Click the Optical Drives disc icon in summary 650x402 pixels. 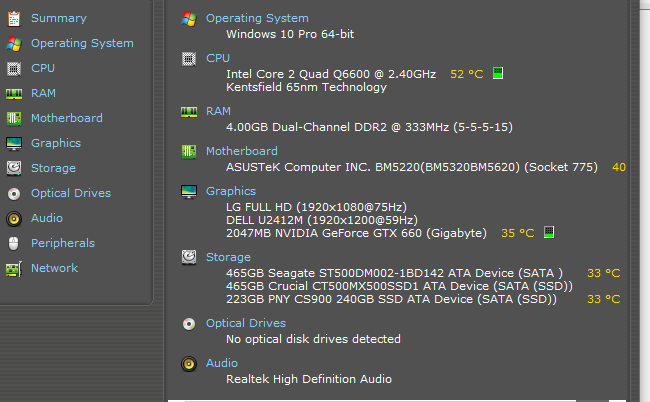[189, 324]
